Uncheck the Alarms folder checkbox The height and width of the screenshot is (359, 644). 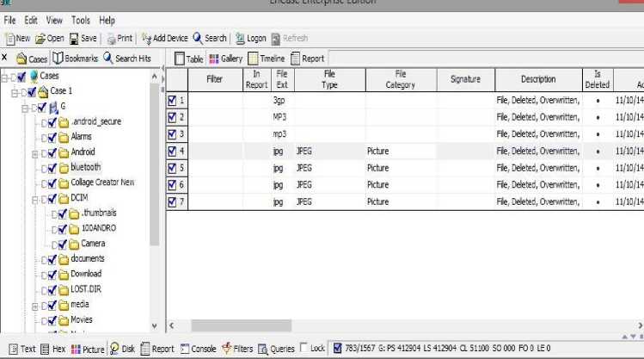tap(52, 138)
